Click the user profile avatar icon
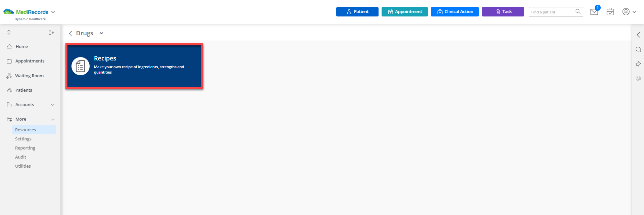The width and height of the screenshot is (644, 215). pyautogui.click(x=626, y=12)
